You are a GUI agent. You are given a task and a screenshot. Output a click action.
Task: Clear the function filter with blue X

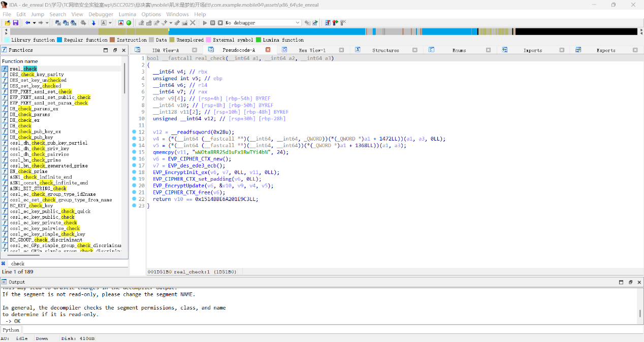[4, 263]
